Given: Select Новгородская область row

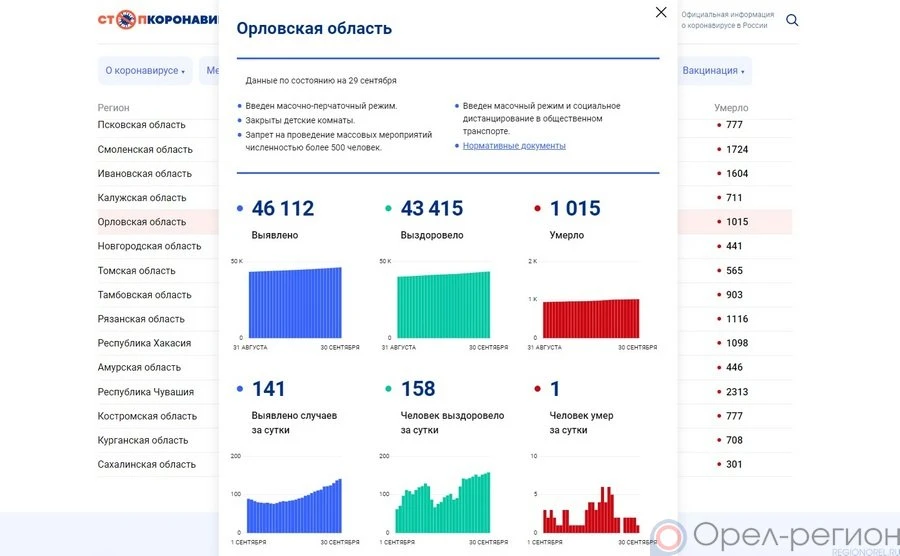Looking at the screenshot, I should [x=149, y=246].
